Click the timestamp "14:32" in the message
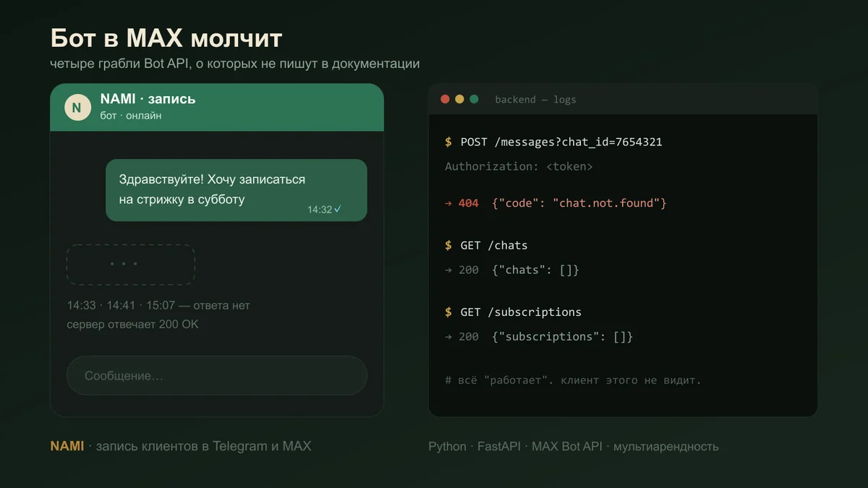Image resolution: width=868 pixels, height=488 pixels. click(x=320, y=210)
